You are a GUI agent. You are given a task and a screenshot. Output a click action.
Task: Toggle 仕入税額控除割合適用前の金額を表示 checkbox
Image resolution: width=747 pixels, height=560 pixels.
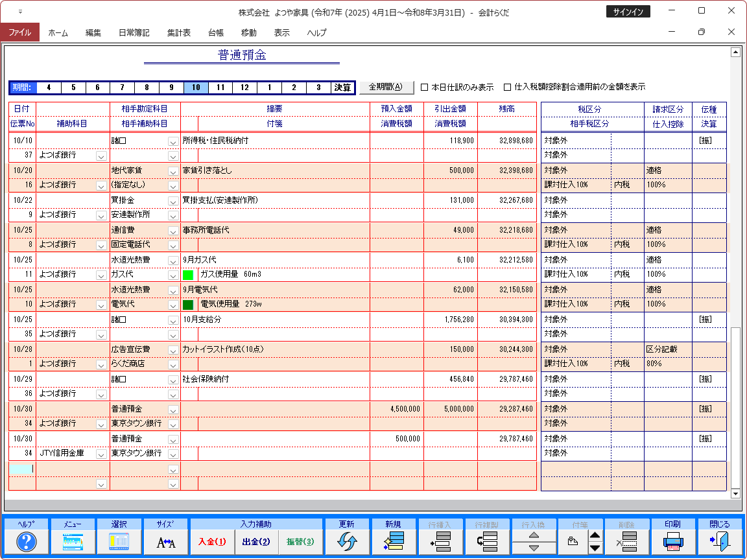[508, 87]
